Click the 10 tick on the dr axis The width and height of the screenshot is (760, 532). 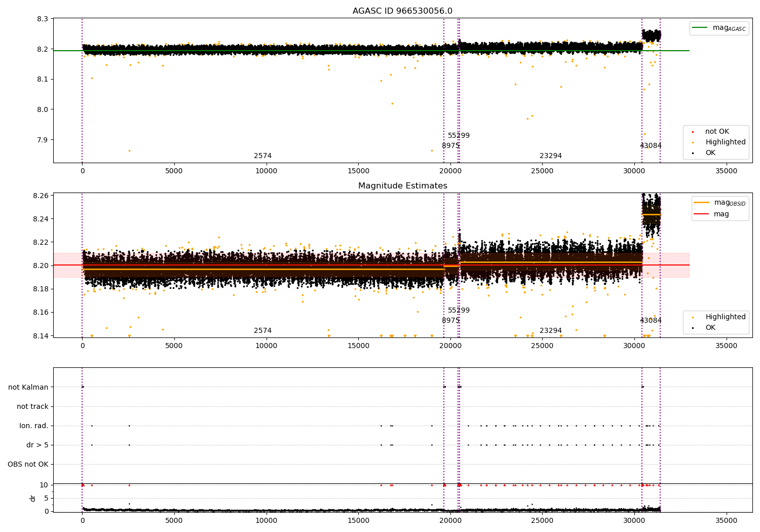pos(44,485)
